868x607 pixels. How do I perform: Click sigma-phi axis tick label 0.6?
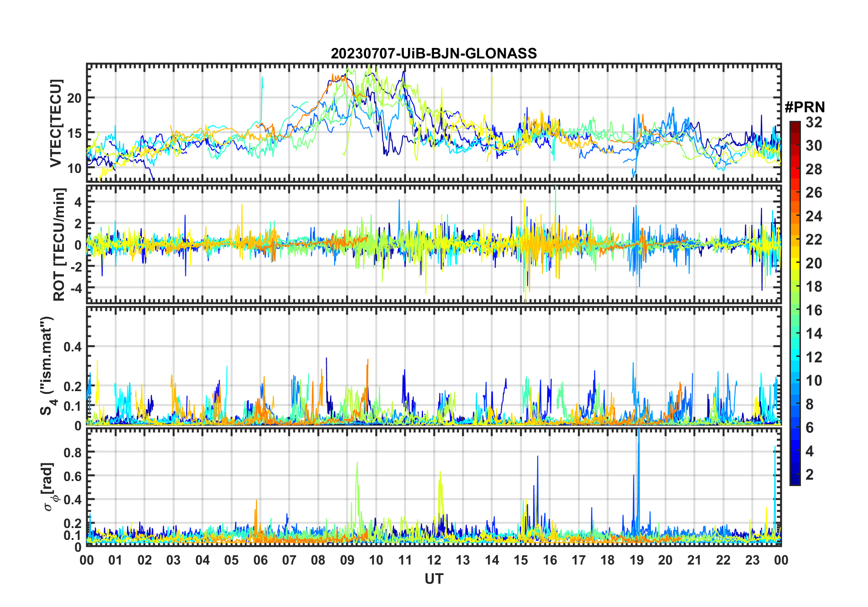click(73, 476)
